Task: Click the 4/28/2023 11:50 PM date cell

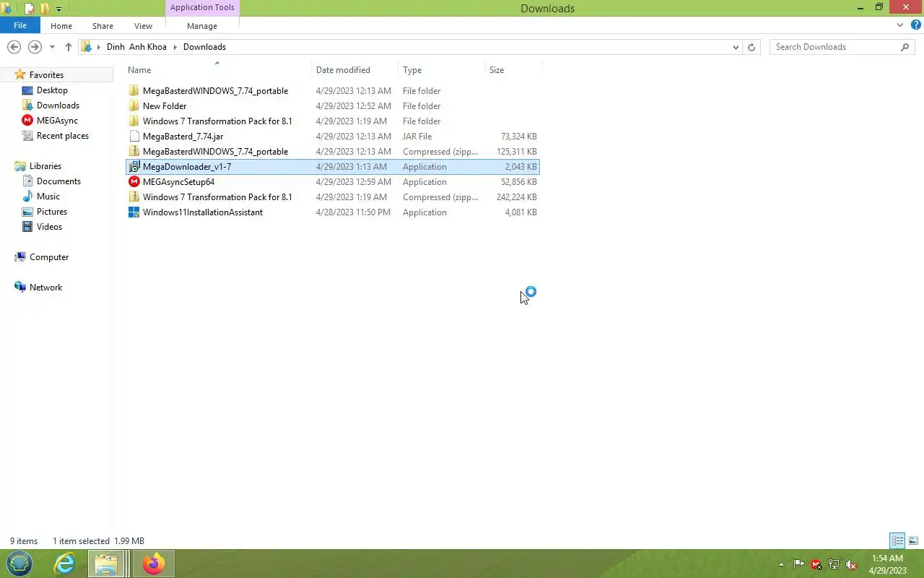Action: (353, 212)
